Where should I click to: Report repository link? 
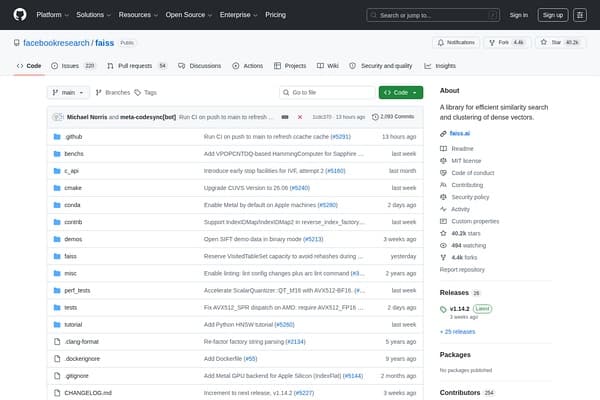pos(462,270)
